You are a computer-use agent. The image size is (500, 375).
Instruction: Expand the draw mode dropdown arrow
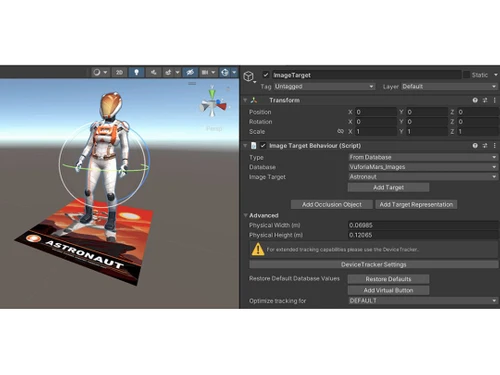(105, 72)
